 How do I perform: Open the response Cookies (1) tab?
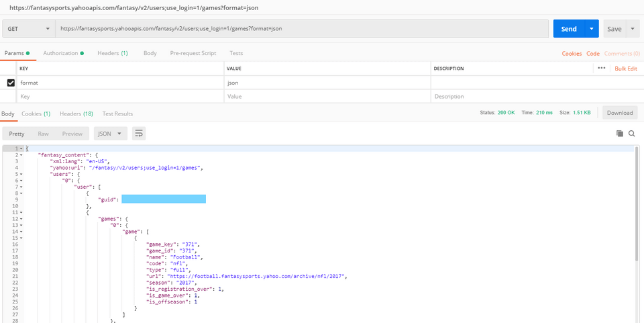(x=36, y=113)
